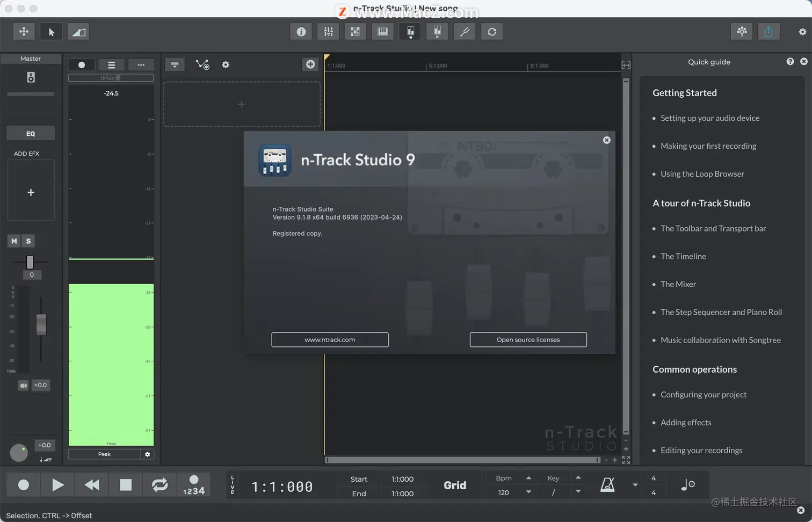Click the timeline horizontal scrollbar
Viewport: 812px width, 522px height.
(463, 460)
